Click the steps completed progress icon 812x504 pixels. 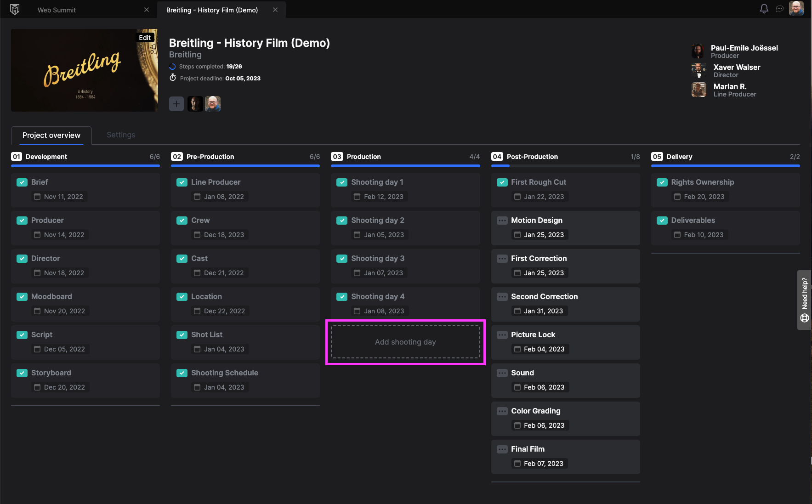tap(172, 67)
